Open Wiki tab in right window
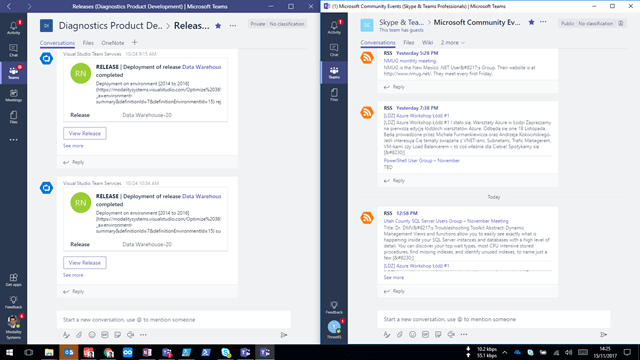The width and height of the screenshot is (640, 360). [x=427, y=42]
